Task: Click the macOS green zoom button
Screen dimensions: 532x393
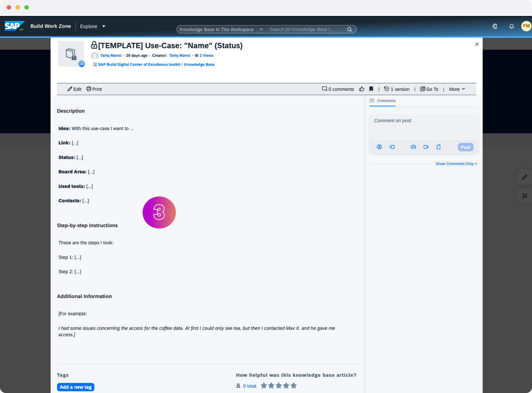Action: (x=27, y=7)
